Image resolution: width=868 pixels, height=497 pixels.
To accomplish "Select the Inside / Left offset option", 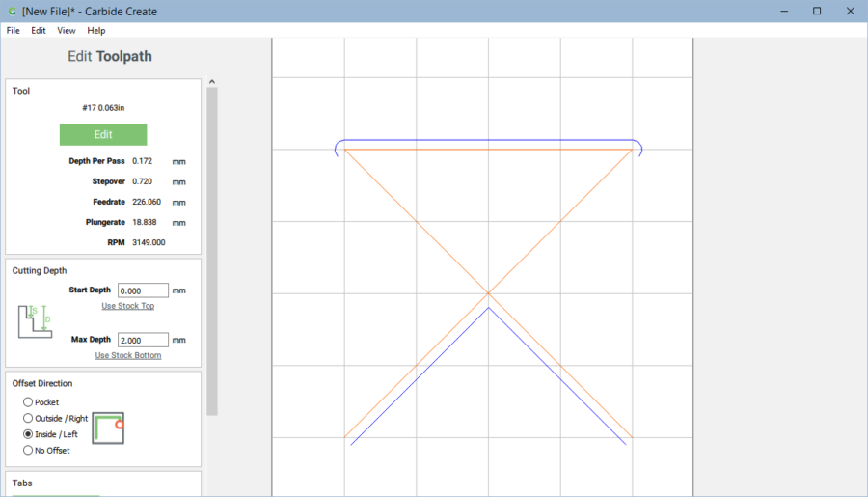I will click(50, 434).
